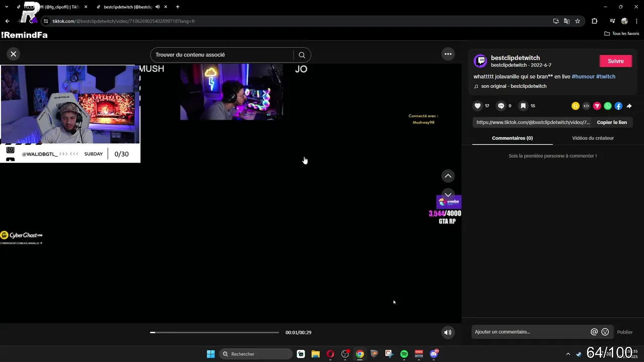Go to previous video with up chevron
This screenshot has width=644, height=362.
coord(448,176)
